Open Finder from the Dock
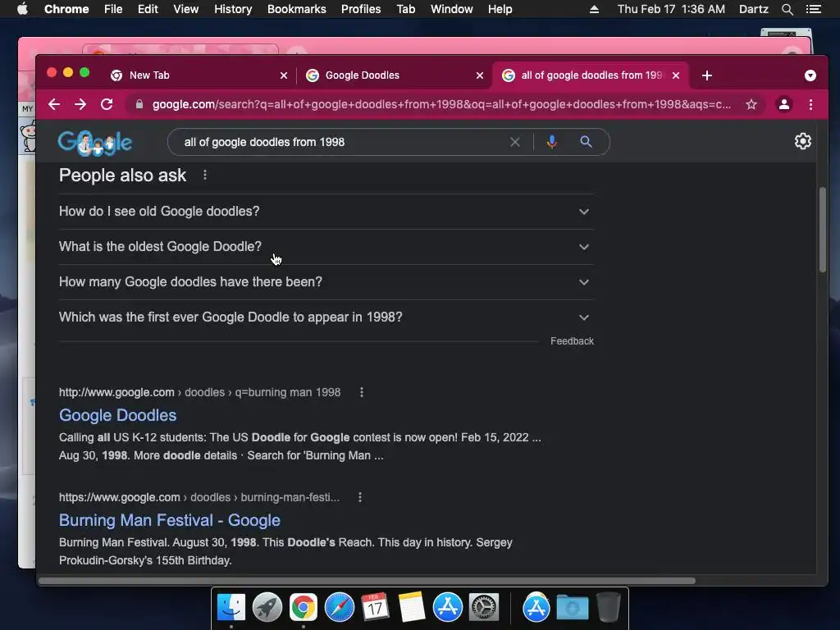This screenshot has width=840, height=630. point(231,608)
